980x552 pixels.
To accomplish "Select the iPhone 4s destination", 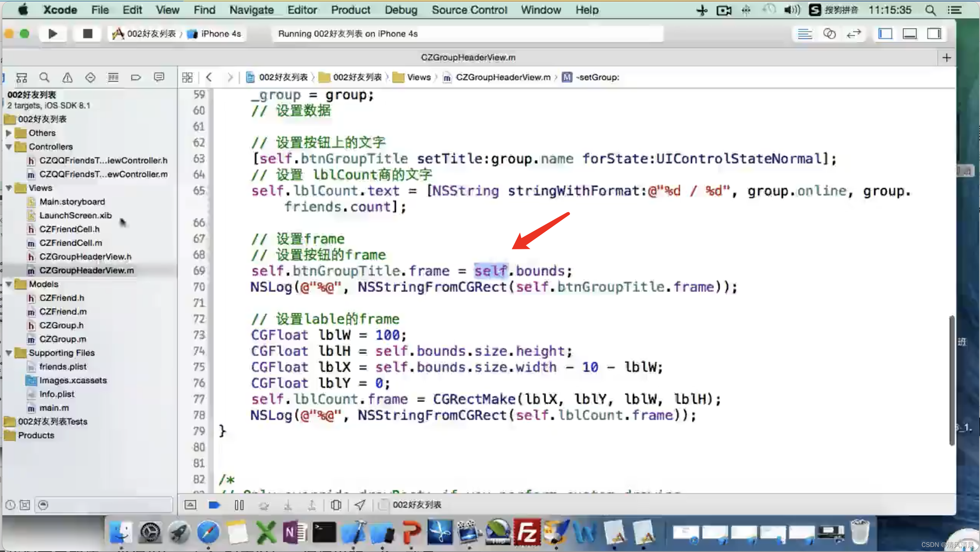I will pos(214,34).
